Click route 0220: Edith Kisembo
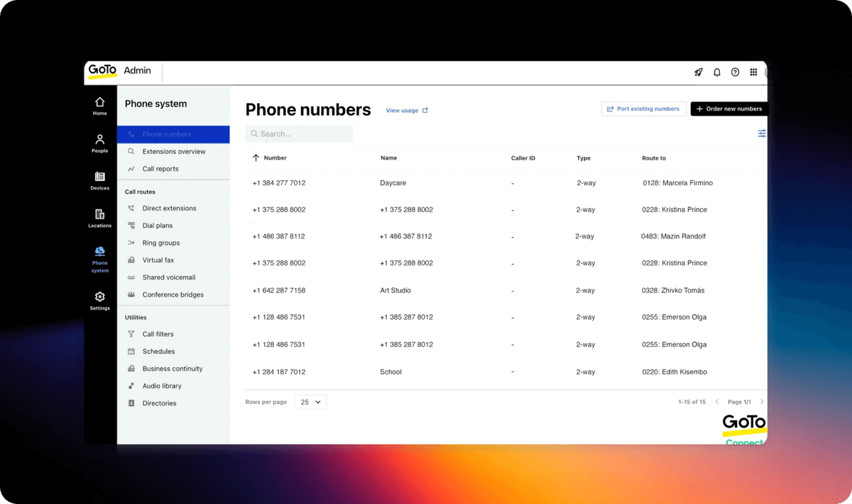 pyautogui.click(x=674, y=372)
